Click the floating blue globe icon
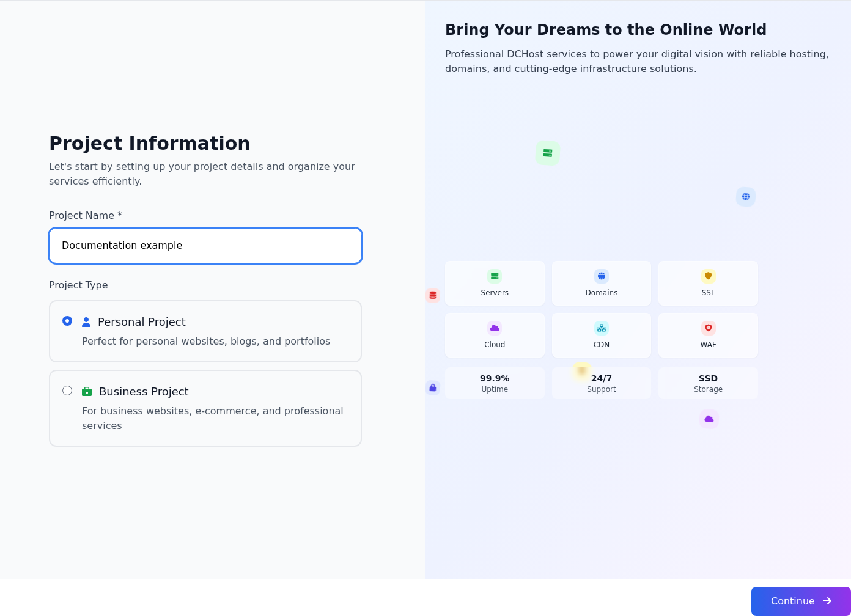Image resolution: width=851 pixels, height=616 pixels. tap(746, 197)
